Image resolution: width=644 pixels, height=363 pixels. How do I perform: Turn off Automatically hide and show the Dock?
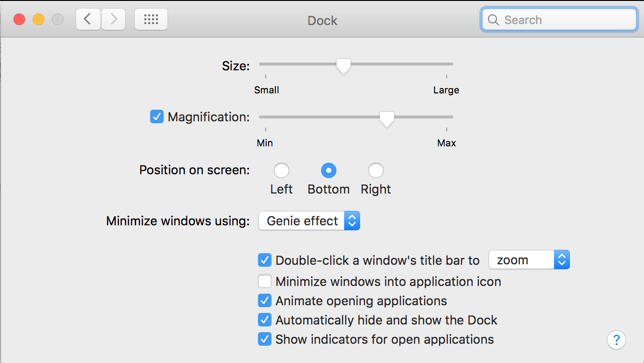[265, 320]
